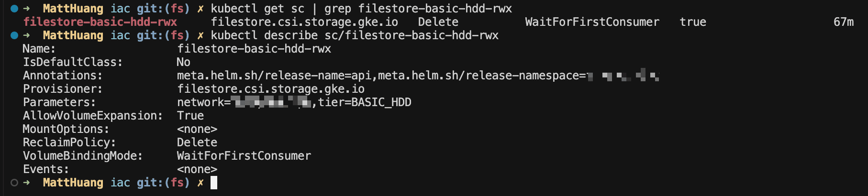Place cursor at the terminal's white block cursor
The height and width of the screenshot is (196, 868).
214,182
